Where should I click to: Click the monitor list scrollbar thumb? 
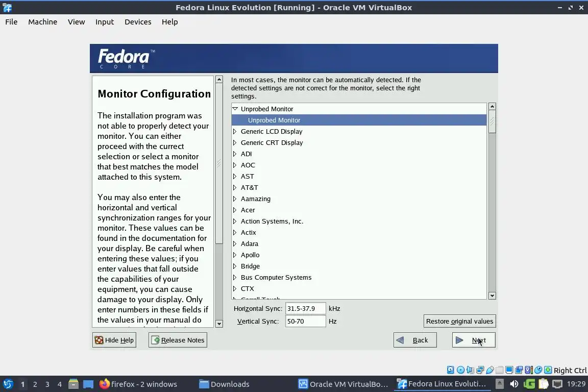click(x=492, y=121)
